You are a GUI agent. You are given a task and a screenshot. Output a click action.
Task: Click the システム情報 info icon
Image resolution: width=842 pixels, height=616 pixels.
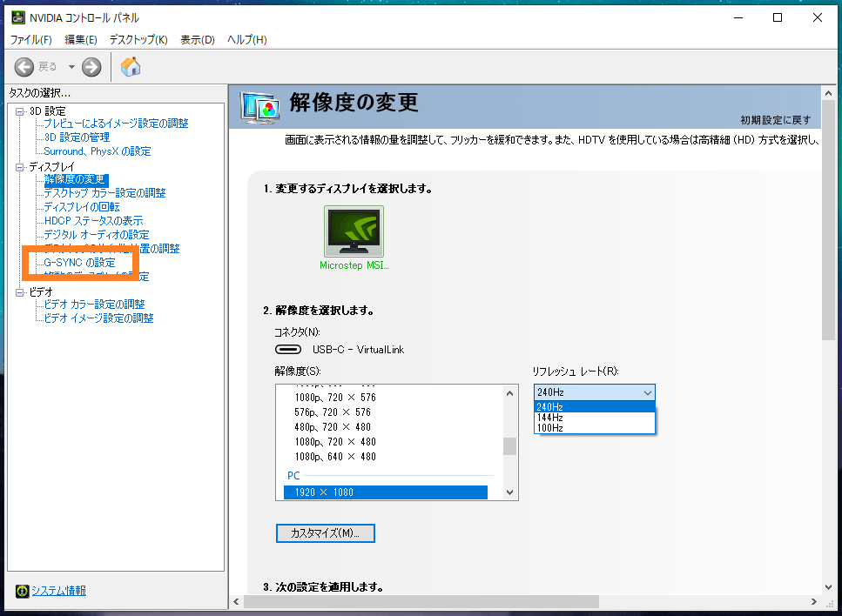click(22, 591)
